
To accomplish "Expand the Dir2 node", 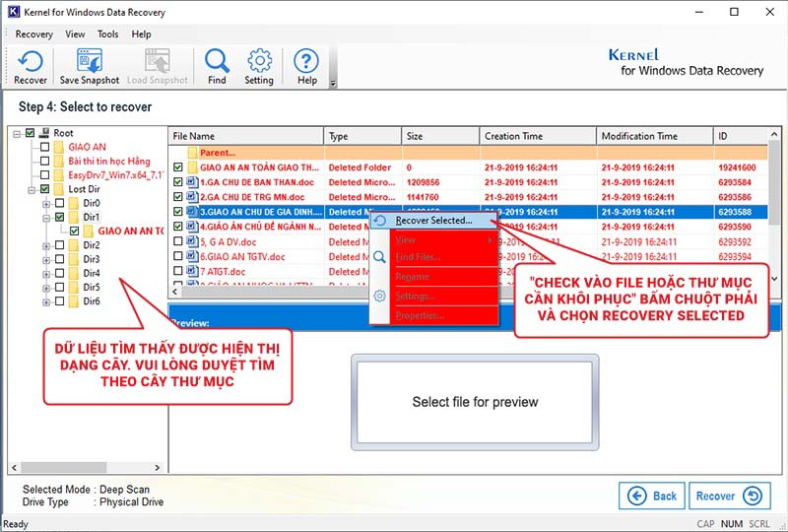I will 46,246.
